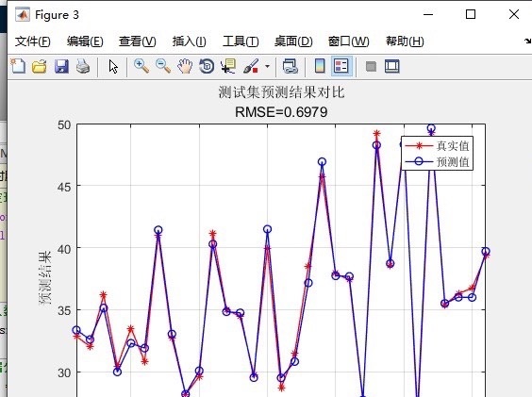532x397 pixels.
Task: Click the y-axis tick label 45
Action: [x=64, y=187]
